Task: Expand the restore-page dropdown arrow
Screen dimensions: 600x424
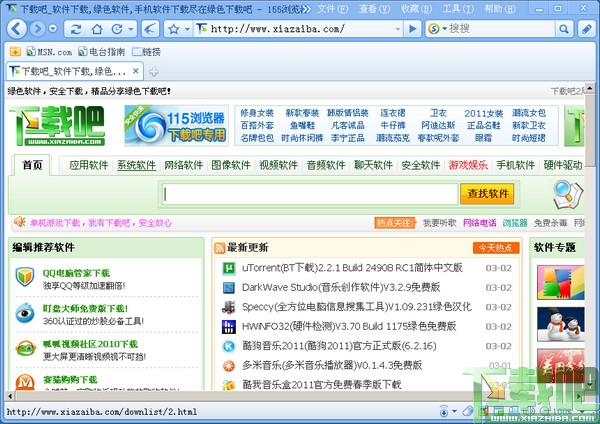Action: [x=131, y=29]
